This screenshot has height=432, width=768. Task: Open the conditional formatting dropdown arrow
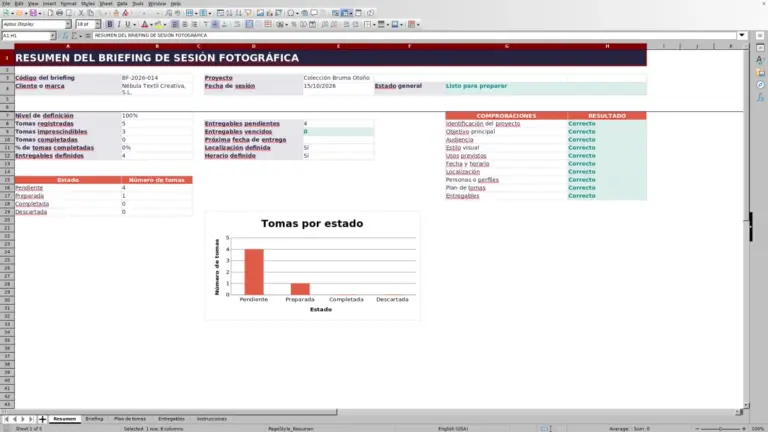pos(418,24)
